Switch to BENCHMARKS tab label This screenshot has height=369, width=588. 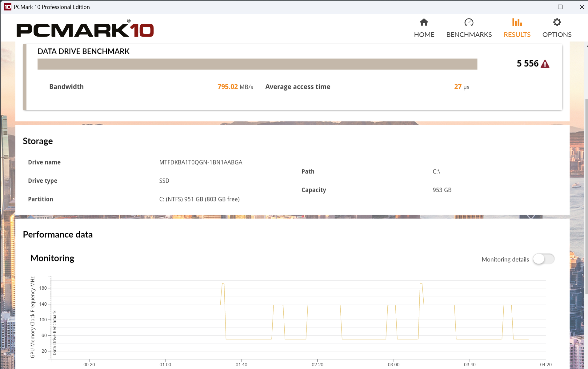tap(469, 34)
